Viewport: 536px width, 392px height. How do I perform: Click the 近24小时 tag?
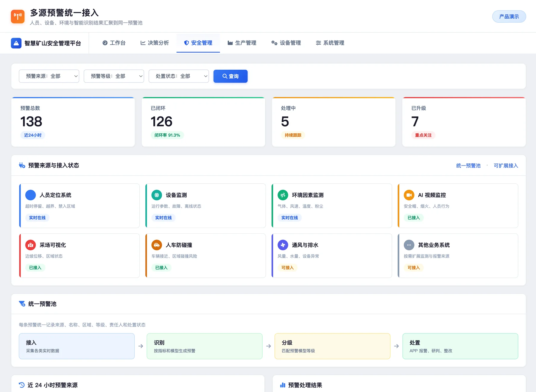point(33,135)
